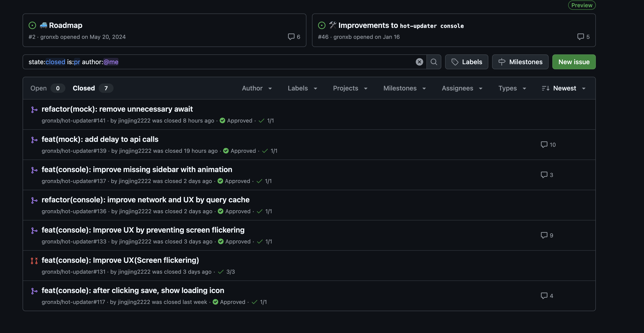
Task: Open PR feat(mock): add delay to api calls
Action: (x=100, y=139)
